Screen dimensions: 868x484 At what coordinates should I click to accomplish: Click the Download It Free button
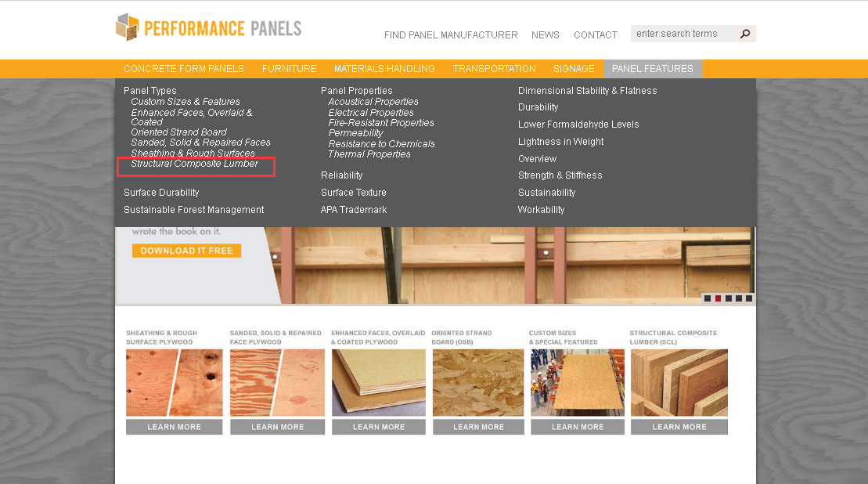186,251
